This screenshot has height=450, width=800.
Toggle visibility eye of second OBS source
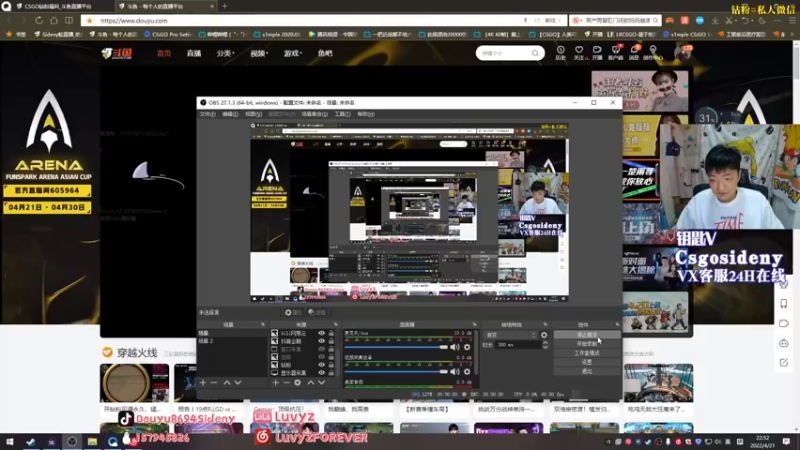pos(321,341)
